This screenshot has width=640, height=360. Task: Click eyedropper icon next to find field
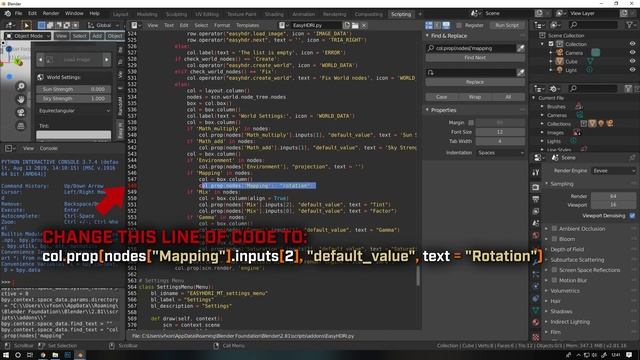coord(520,48)
